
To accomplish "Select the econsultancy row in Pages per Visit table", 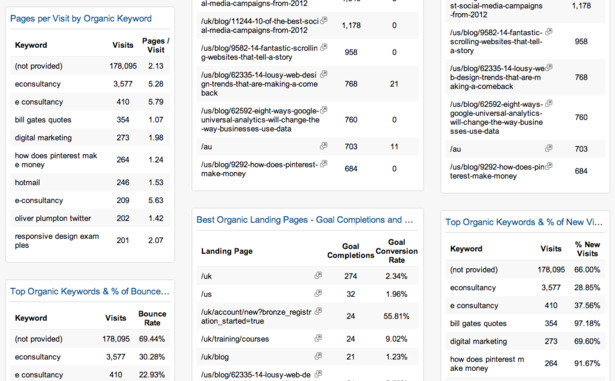I will click(90, 84).
